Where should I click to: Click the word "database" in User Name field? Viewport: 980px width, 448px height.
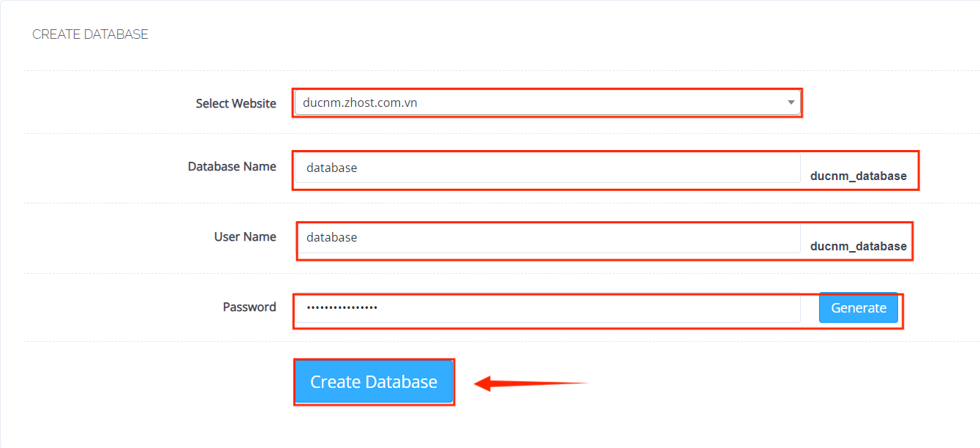(331, 237)
